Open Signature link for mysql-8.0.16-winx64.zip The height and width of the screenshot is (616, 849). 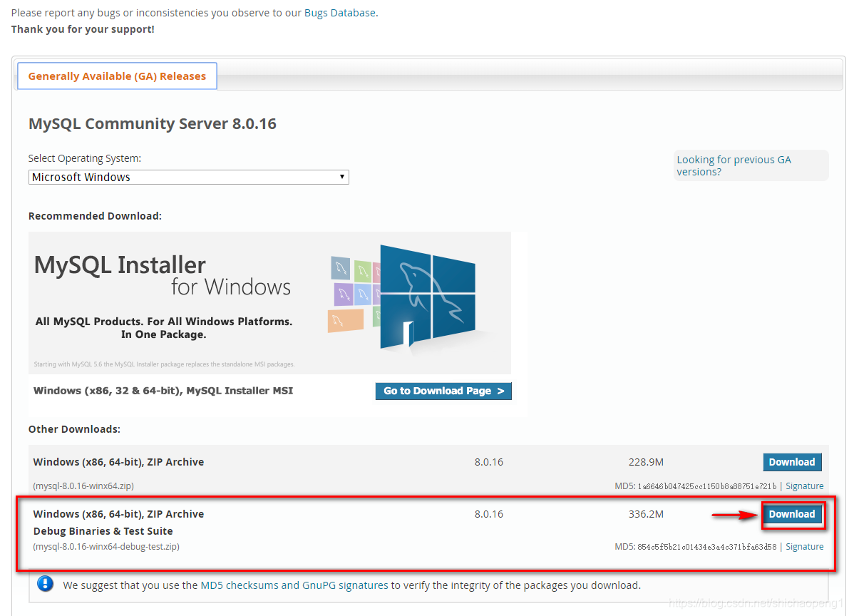[x=805, y=486]
